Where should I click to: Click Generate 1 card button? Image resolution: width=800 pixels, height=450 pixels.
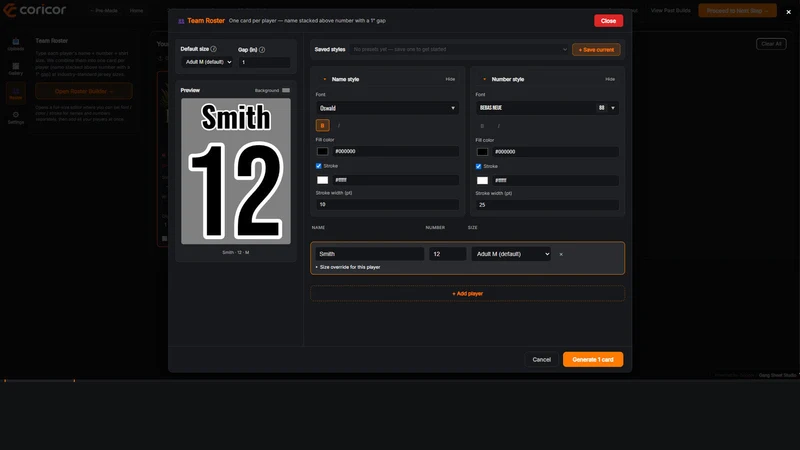pos(593,360)
